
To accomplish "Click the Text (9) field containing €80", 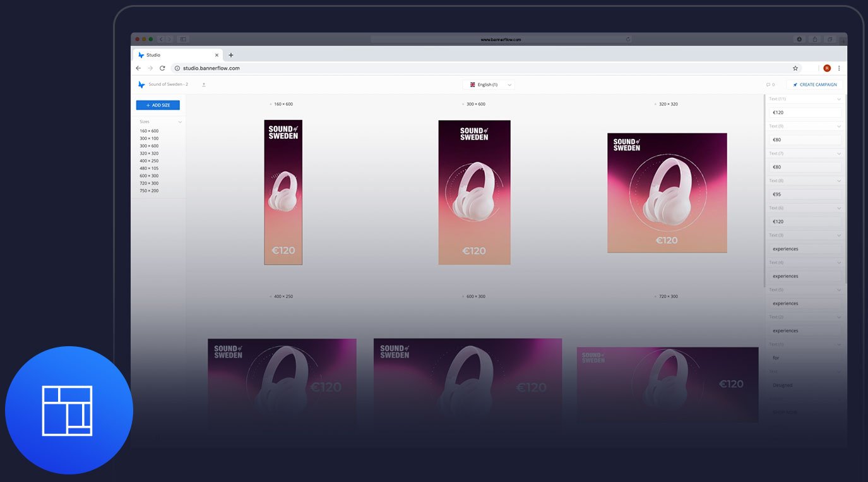I will [x=805, y=140].
